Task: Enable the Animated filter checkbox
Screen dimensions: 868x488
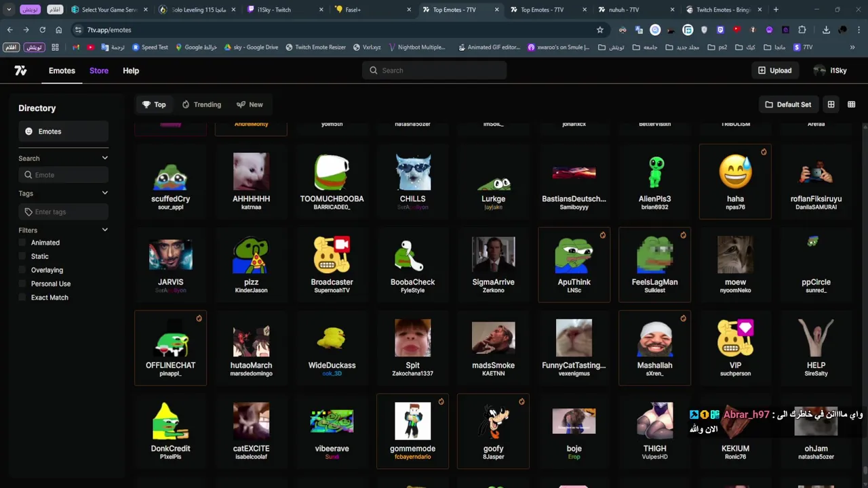Action: pos(22,243)
